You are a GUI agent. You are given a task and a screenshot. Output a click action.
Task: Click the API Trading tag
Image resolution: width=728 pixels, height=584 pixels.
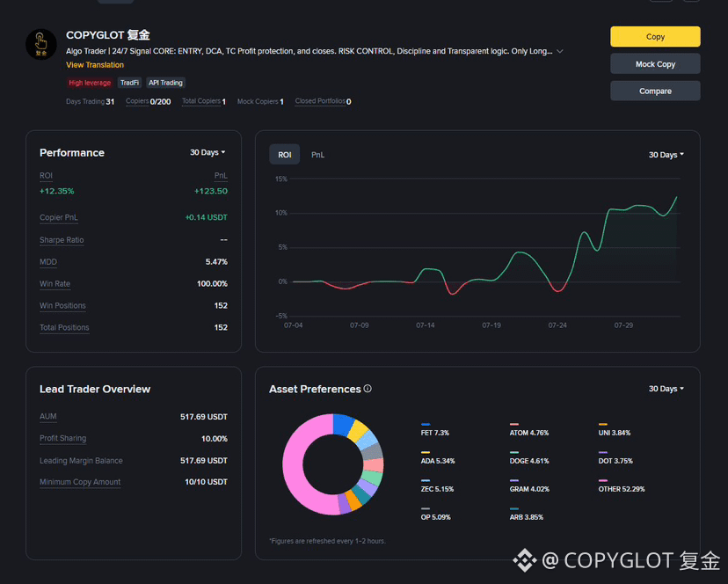click(165, 83)
